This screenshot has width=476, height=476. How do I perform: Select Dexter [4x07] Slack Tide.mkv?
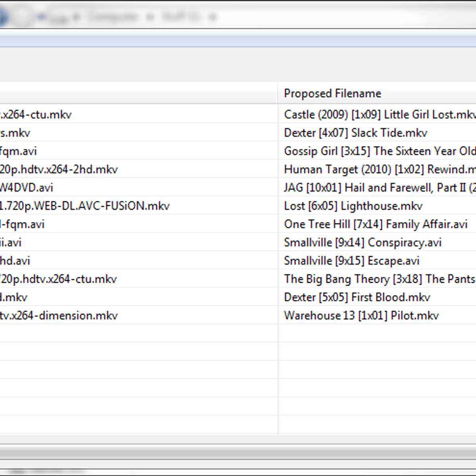355,133
